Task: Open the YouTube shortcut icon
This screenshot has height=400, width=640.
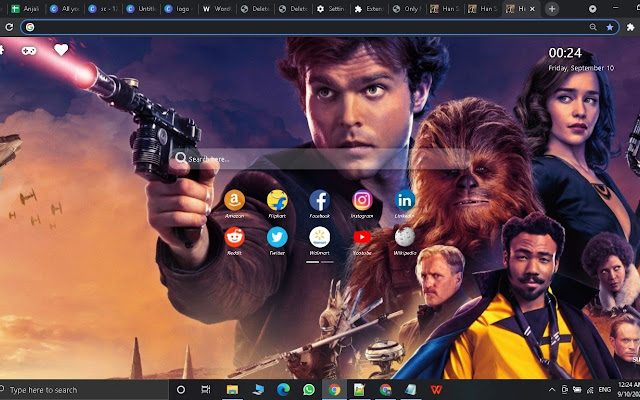Action: tap(362, 237)
